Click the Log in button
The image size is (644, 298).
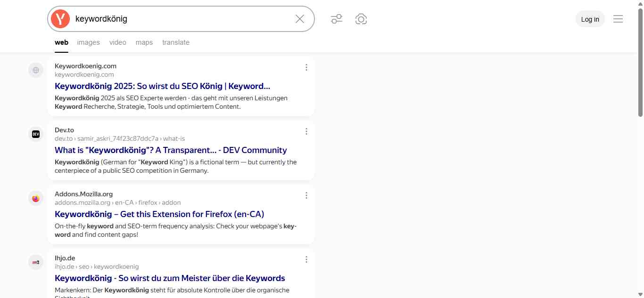coord(590,19)
